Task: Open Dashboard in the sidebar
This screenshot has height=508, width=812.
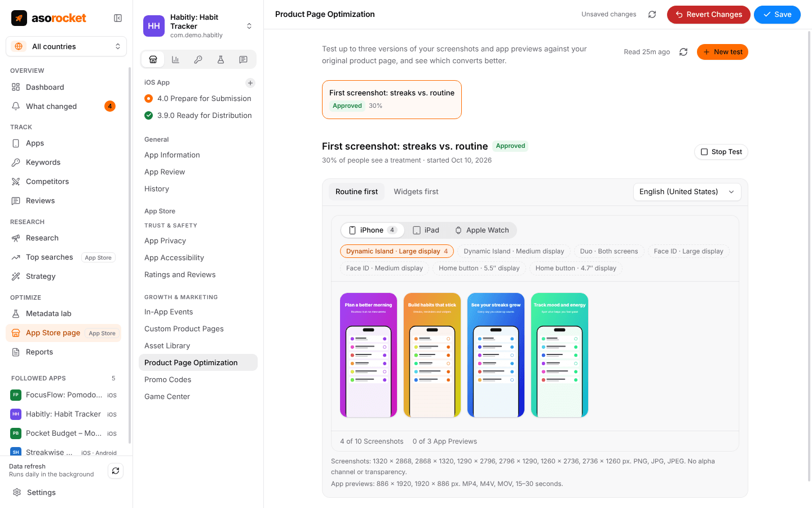Action: click(63, 87)
